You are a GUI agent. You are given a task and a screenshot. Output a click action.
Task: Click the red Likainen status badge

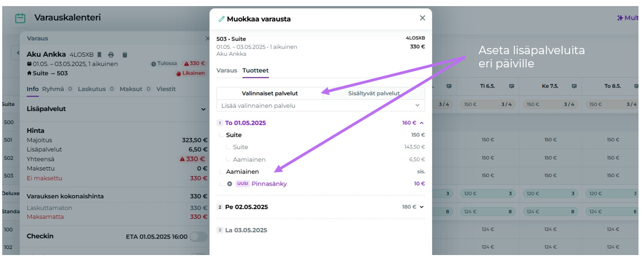(x=190, y=73)
